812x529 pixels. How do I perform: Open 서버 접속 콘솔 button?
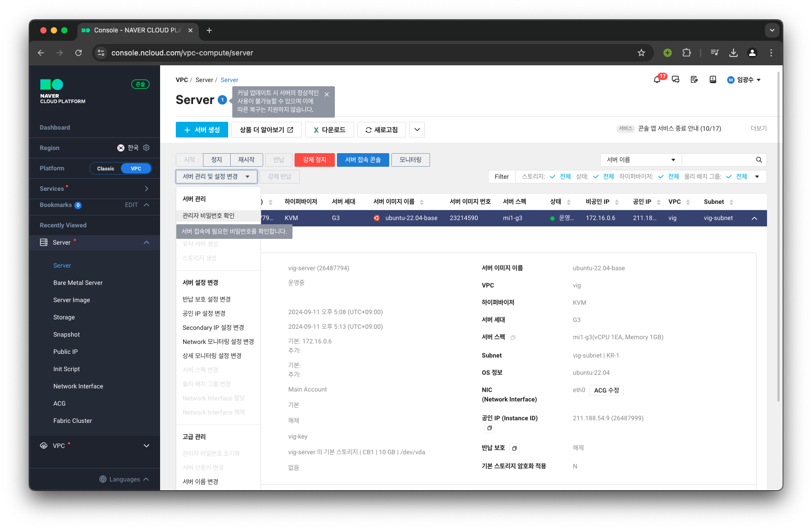[363, 160]
